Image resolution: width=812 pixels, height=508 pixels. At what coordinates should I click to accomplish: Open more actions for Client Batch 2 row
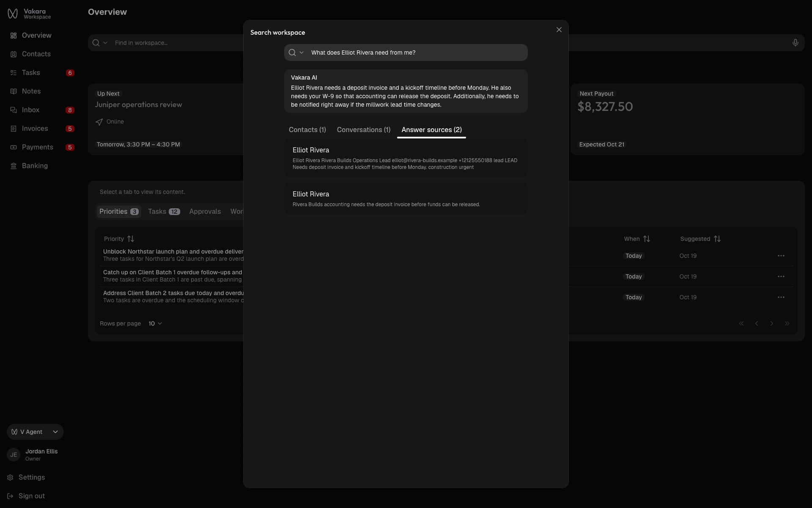(x=781, y=297)
